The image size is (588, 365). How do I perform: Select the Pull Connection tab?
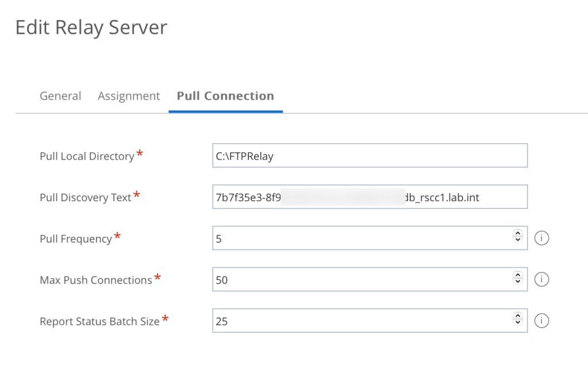pos(225,96)
